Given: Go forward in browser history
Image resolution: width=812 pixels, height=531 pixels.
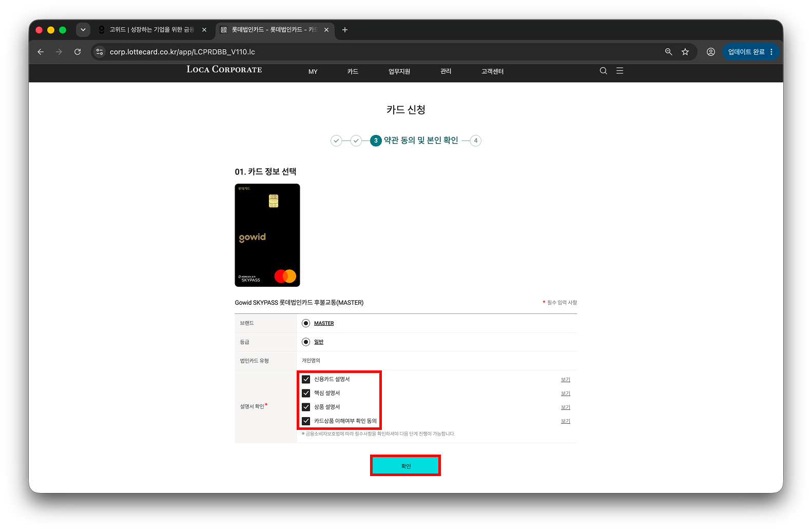Looking at the screenshot, I should pyautogui.click(x=59, y=52).
